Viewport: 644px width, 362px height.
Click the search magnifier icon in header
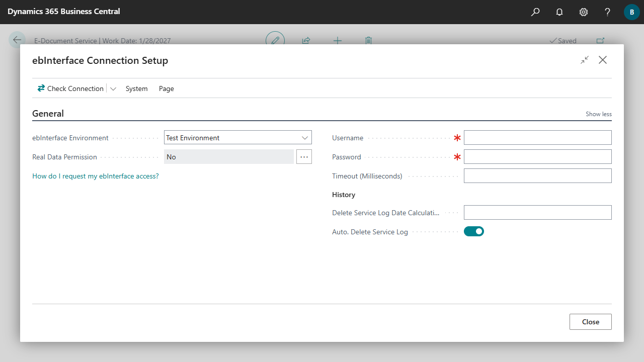coord(535,12)
